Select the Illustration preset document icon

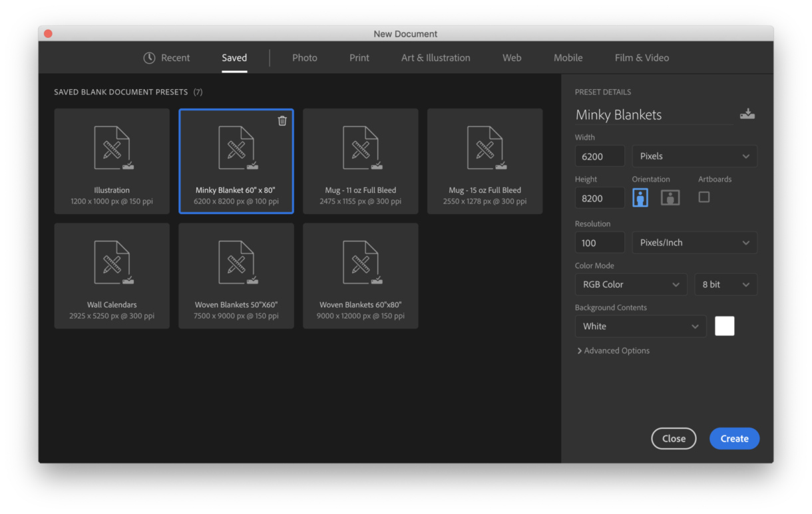click(x=112, y=148)
